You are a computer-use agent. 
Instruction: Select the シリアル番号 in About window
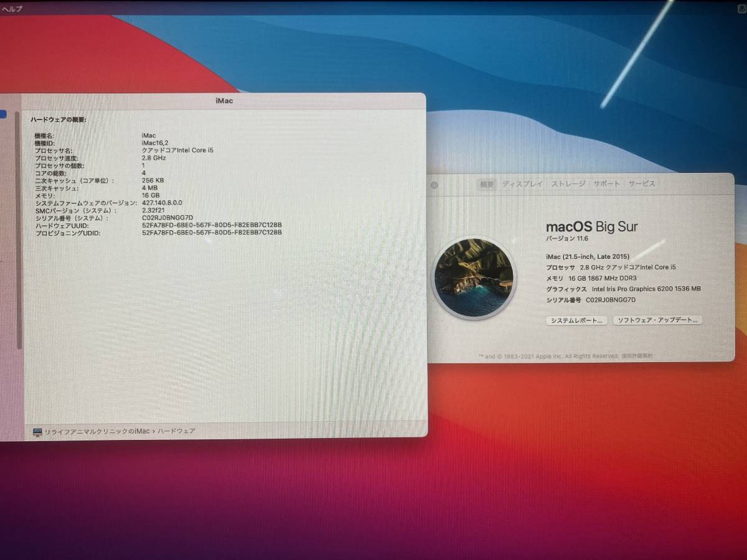(x=591, y=300)
